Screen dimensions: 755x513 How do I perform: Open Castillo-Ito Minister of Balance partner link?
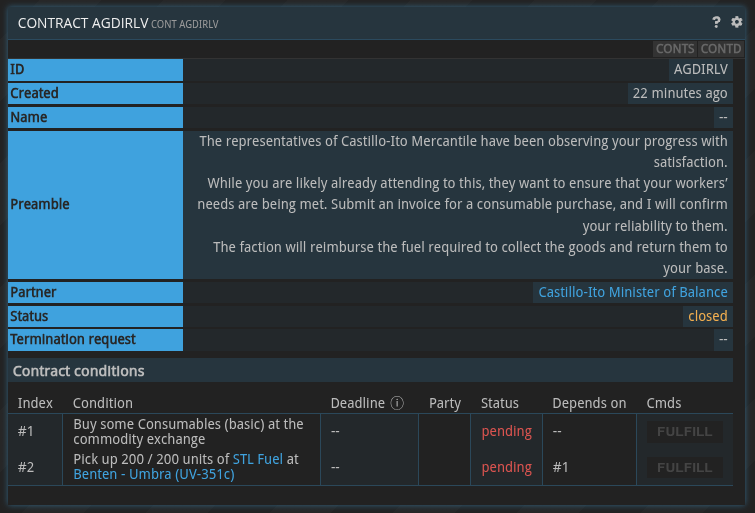pyautogui.click(x=633, y=292)
